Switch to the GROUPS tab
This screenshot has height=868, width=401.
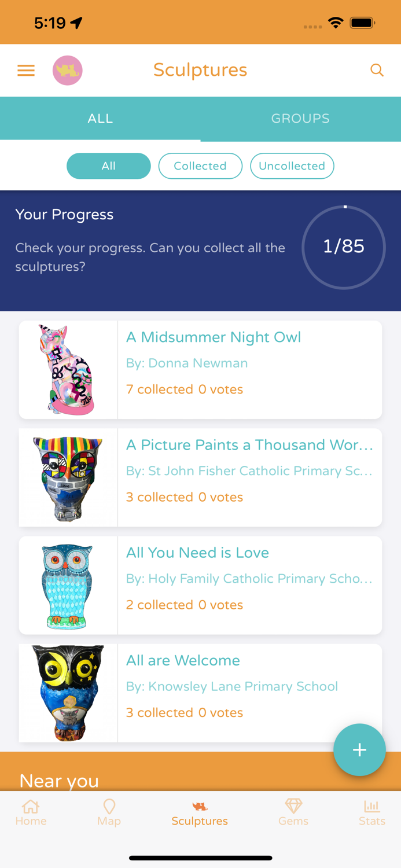coord(300,119)
